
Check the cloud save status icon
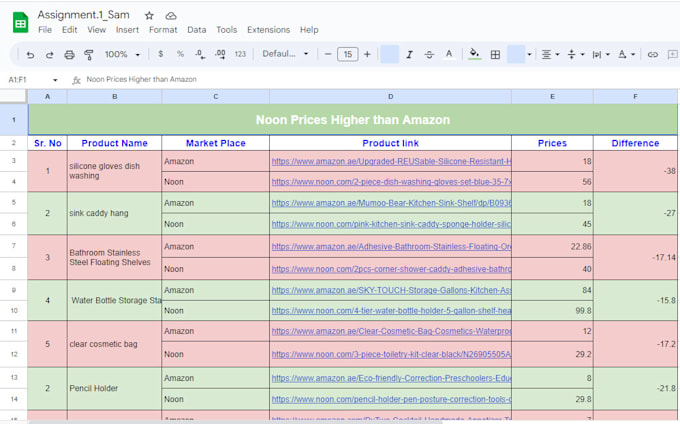coord(171,16)
